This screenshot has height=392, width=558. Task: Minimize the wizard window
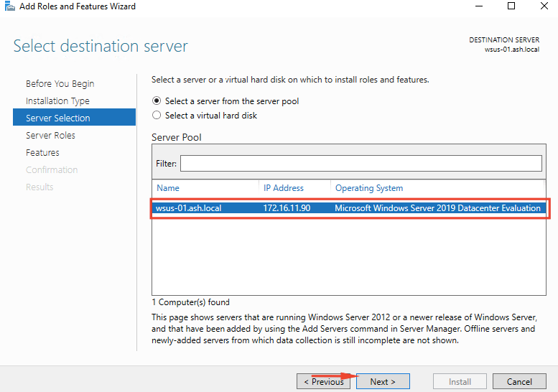click(x=479, y=6)
